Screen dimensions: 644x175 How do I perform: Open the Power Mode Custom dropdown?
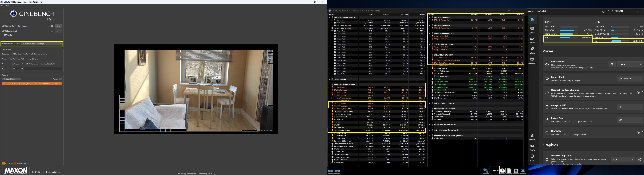pyautogui.click(x=630, y=64)
